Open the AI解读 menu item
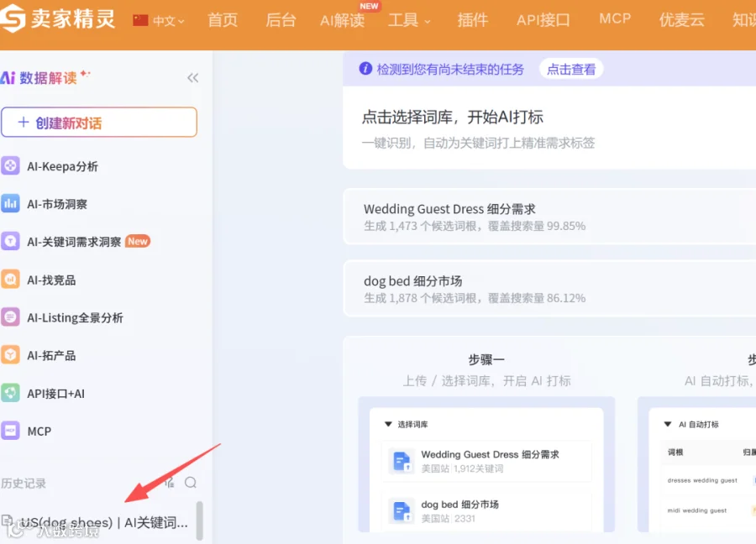 click(343, 20)
